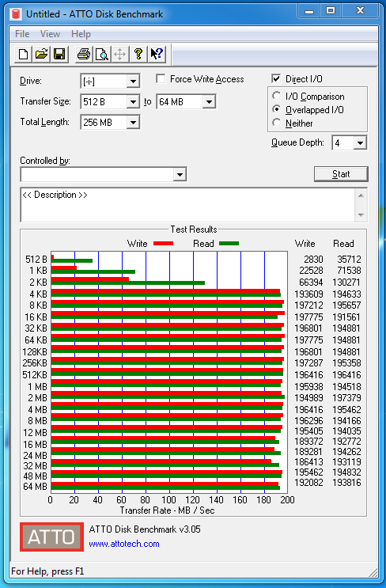386x588 pixels.
Task: Click the ATTO app icon in the title bar
Action: 16,14
